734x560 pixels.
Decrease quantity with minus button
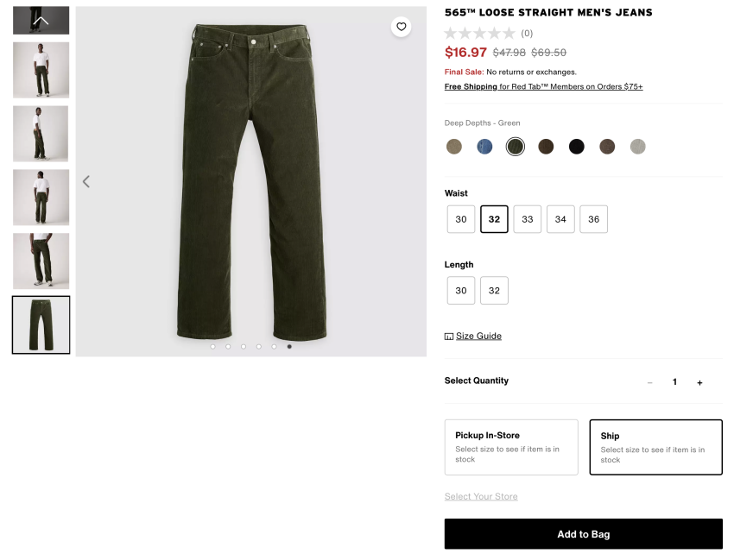pyautogui.click(x=650, y=382)
